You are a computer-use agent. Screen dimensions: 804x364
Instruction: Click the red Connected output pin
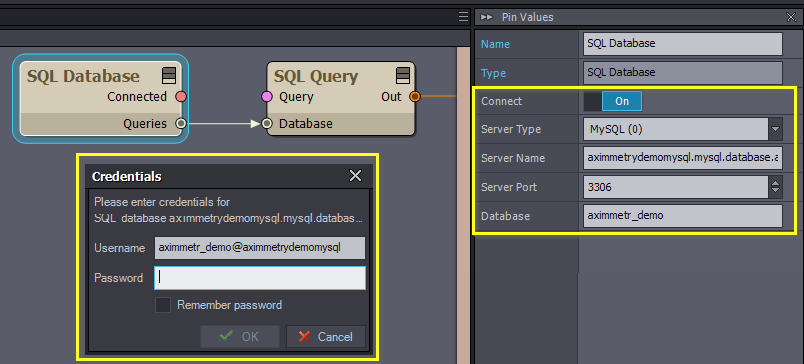(180, 96)
